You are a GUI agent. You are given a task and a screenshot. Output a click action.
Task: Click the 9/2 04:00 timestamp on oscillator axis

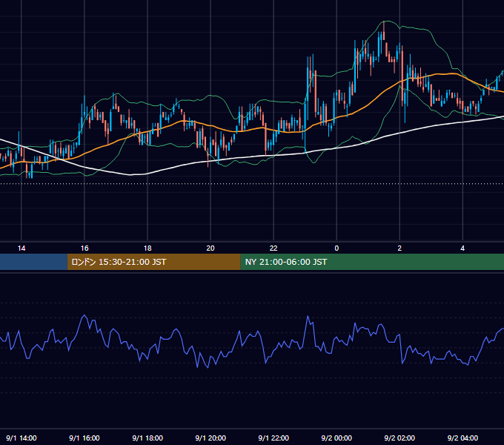462,438
